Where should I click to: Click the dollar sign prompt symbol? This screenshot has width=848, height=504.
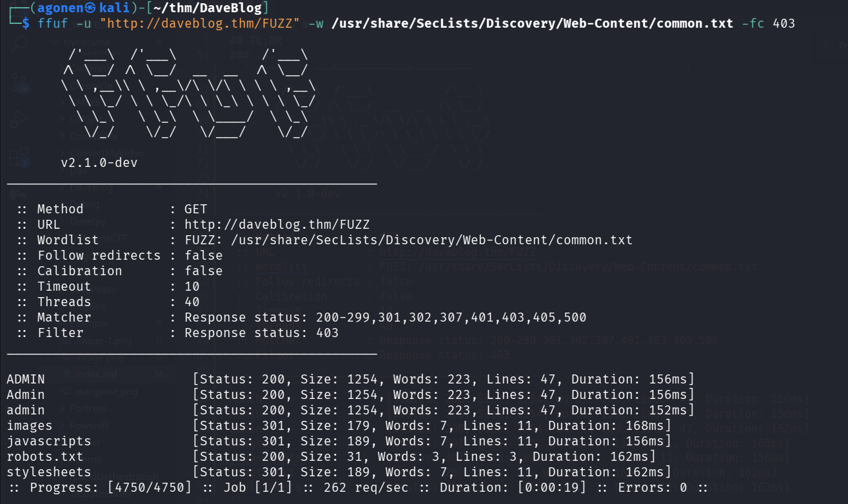pos(25,23)
